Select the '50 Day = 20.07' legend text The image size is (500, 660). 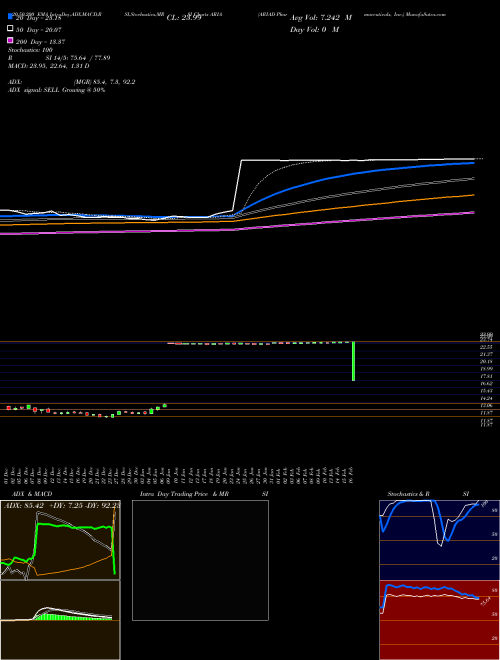(39, 29)
